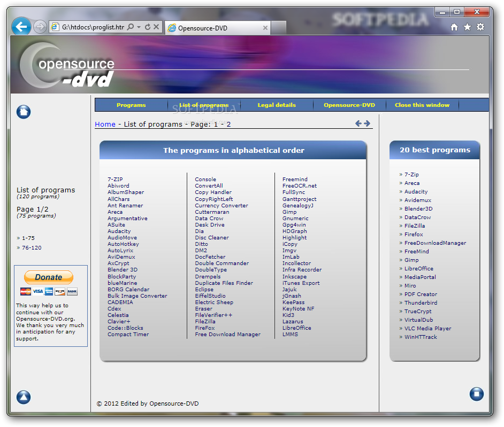
Task: Open Legal details menu item
Action: 277,105
